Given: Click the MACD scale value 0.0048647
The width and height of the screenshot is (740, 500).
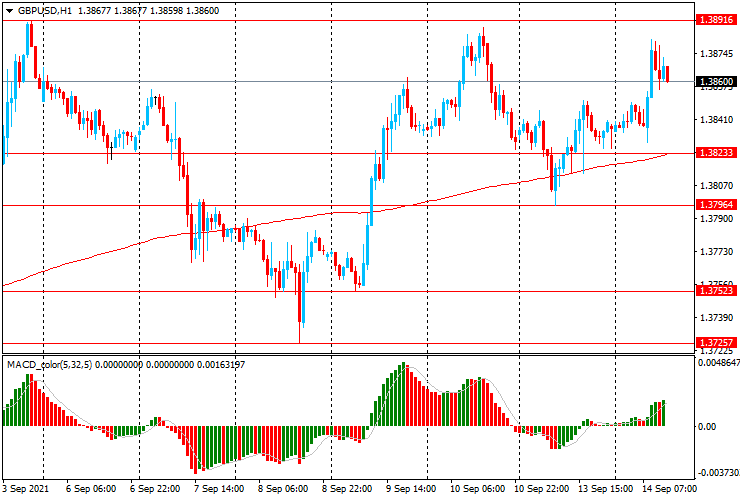Looking at the screenshot, I should click(x=719, y=363).
